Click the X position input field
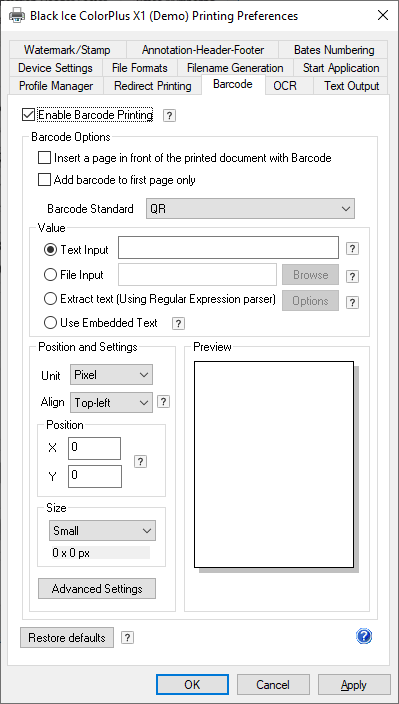 [x=94, y=448]
